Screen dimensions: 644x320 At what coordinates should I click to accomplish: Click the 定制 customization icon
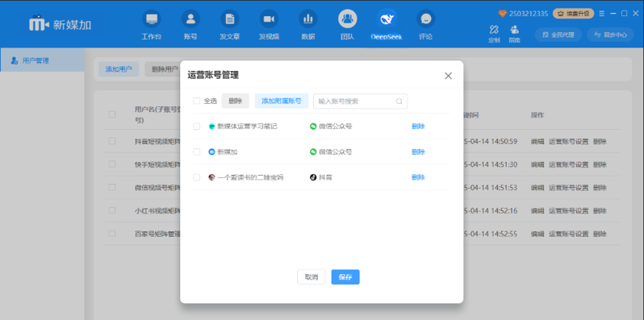point(494,30)
